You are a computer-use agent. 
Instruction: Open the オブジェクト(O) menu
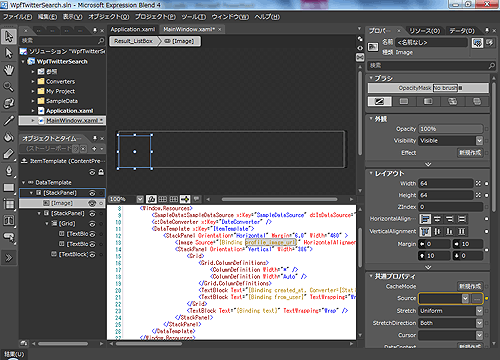click(x=109, y=17)
